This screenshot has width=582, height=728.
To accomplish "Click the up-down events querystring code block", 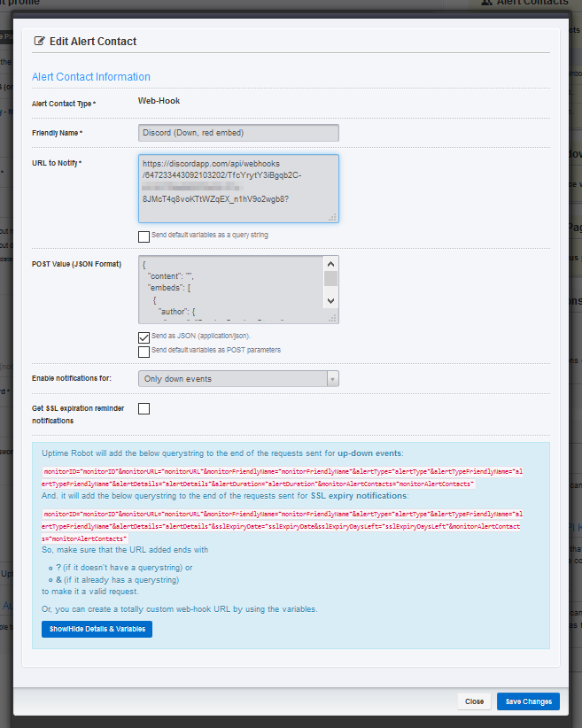I will coord(282,477).
